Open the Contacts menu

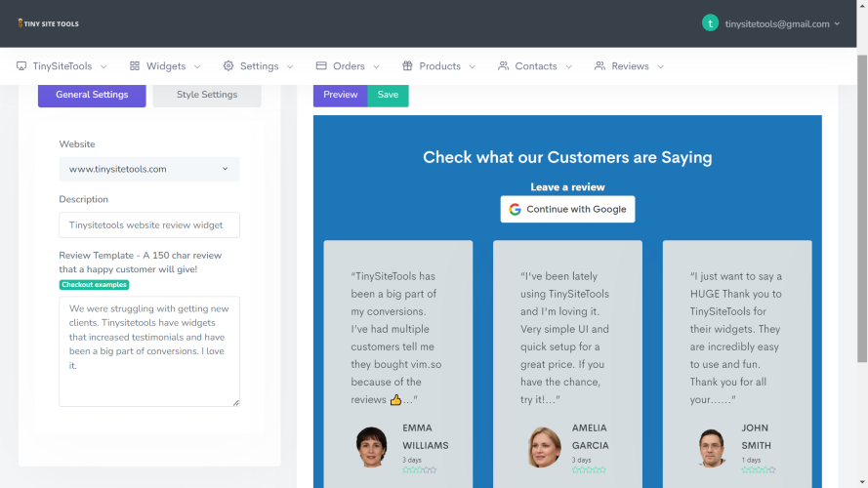pyautogui.click(x=535, y=65)
